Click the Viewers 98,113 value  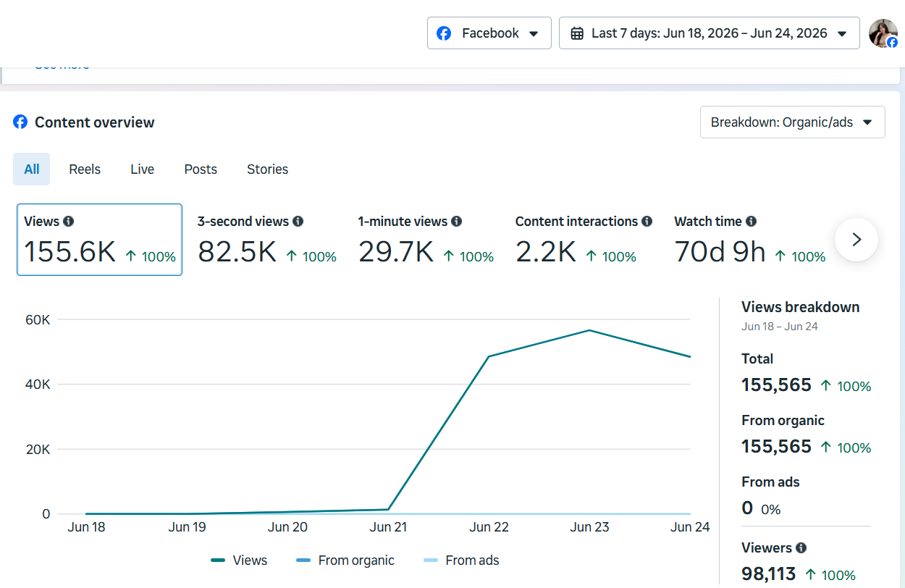[x=769, y=575]
